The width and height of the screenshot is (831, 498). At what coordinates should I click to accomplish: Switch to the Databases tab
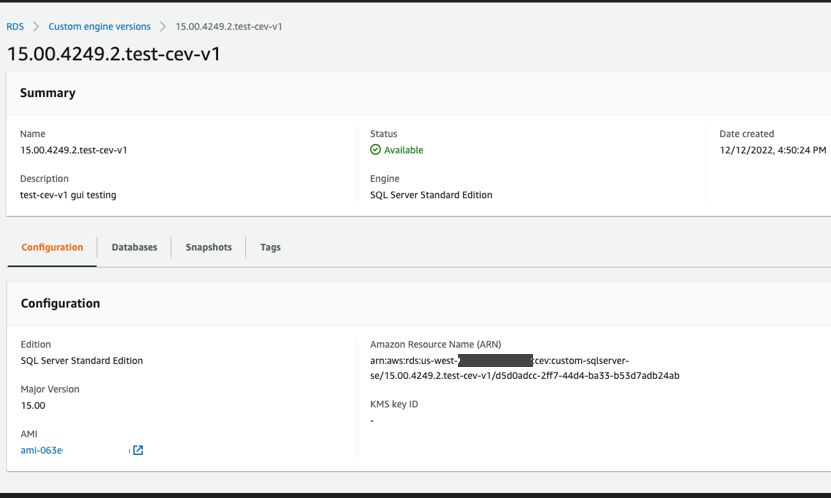tap(134, 247)
